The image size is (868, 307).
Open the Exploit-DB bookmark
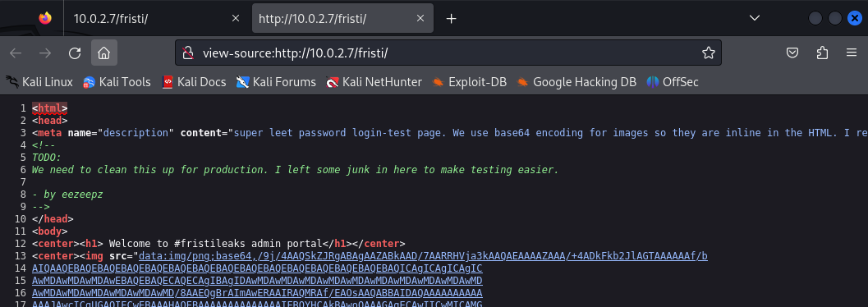coord(469,82)
